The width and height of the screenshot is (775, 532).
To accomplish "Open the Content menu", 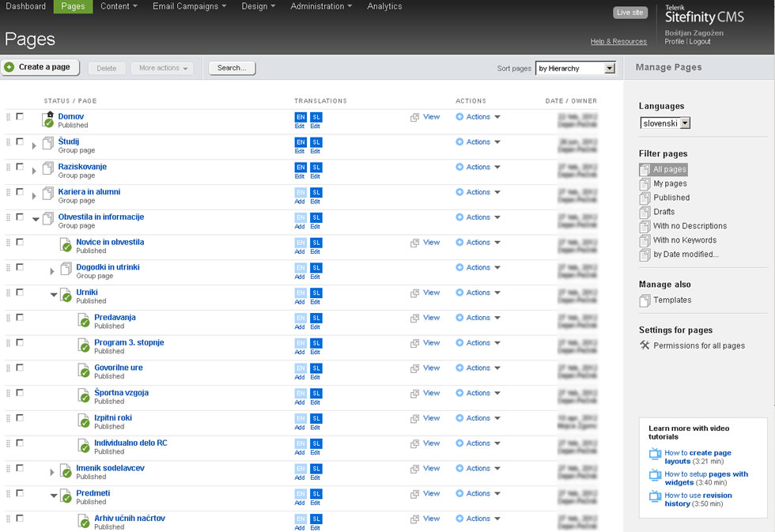I will [x=119, y=6].
